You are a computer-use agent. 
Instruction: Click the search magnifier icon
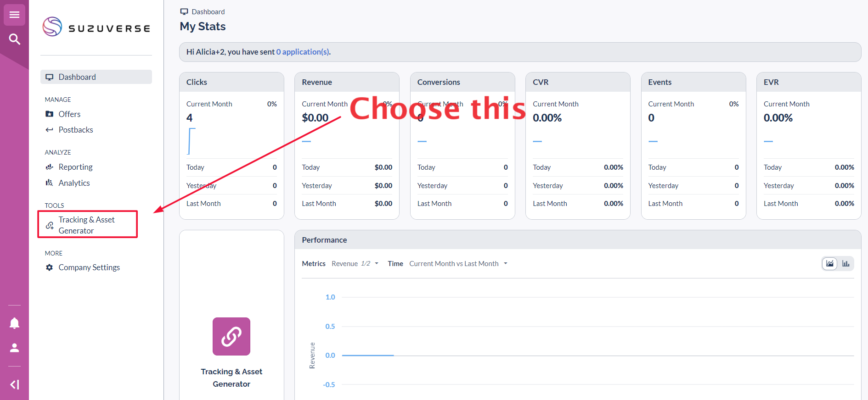(14, 39)
